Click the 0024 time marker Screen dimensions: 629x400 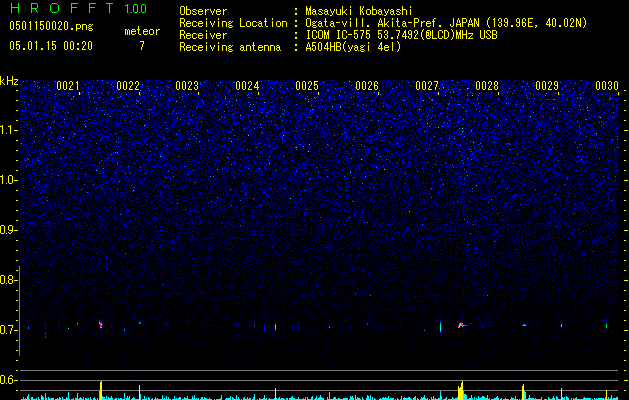coord(247,86)
